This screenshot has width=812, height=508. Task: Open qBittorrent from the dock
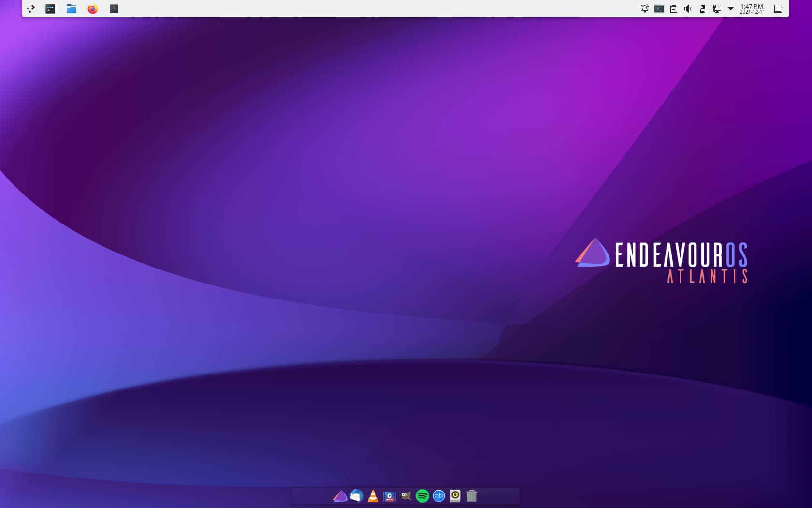(438, 496)
